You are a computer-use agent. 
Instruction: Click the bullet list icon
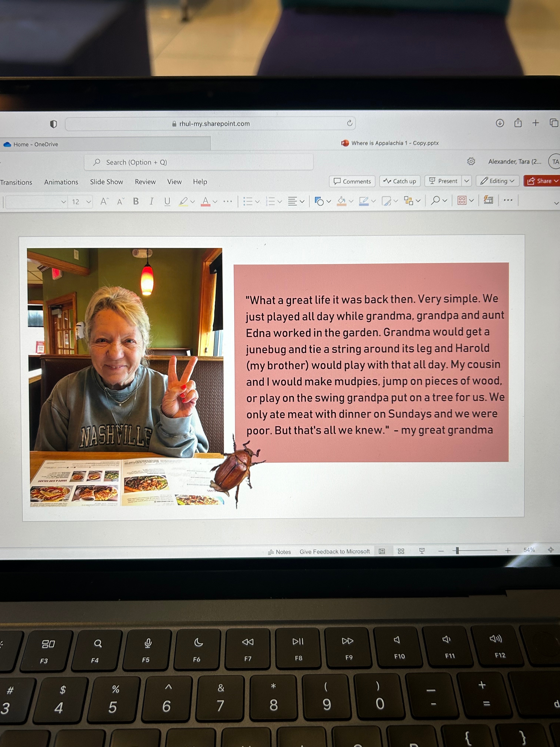248,202
